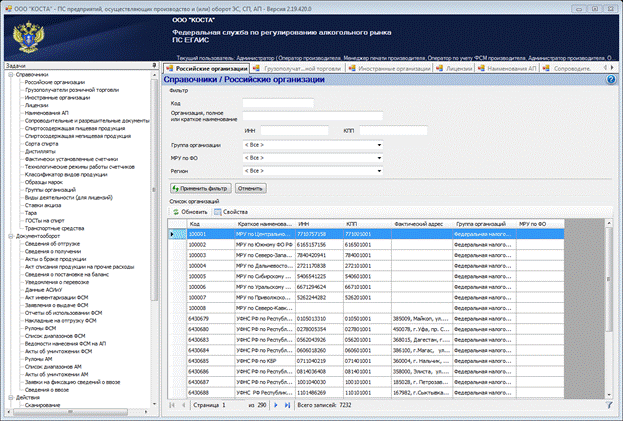This screenshot has width=623, height=421.
Task: Collapse the Действия tree node
Action: pyautogui.click(x=11, y=397)
